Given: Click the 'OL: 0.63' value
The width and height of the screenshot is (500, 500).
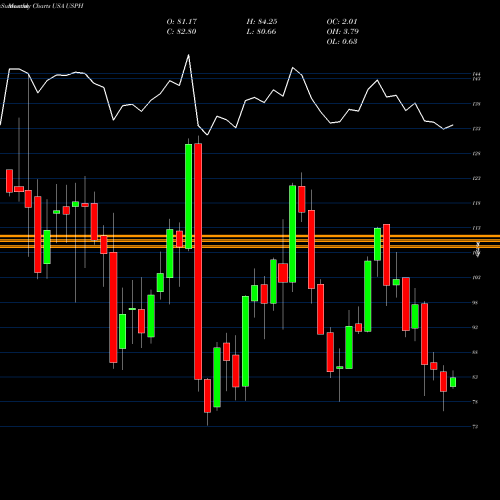Looking at the screenshot, I should (342, 42).
